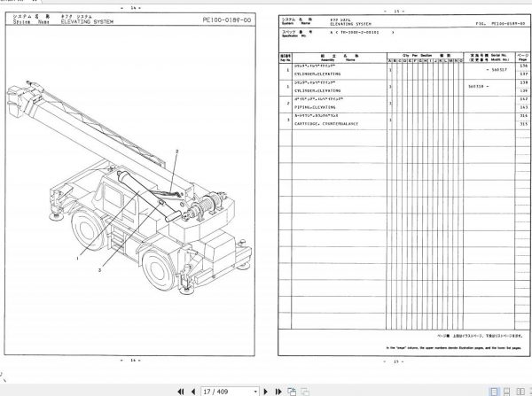The width and height of the screenshot is (532, 396).
Task: Click the greyed go-to-next-view icon
Action: [305, 392]
